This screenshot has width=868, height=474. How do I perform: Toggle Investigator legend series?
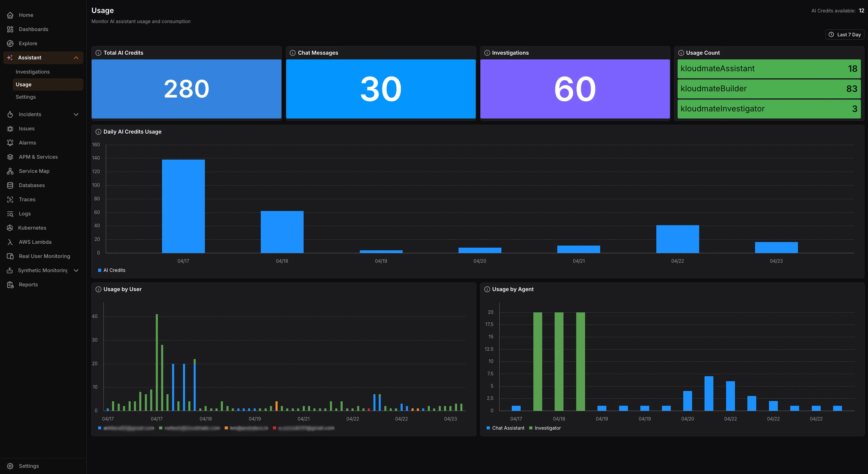pos(545,428)
